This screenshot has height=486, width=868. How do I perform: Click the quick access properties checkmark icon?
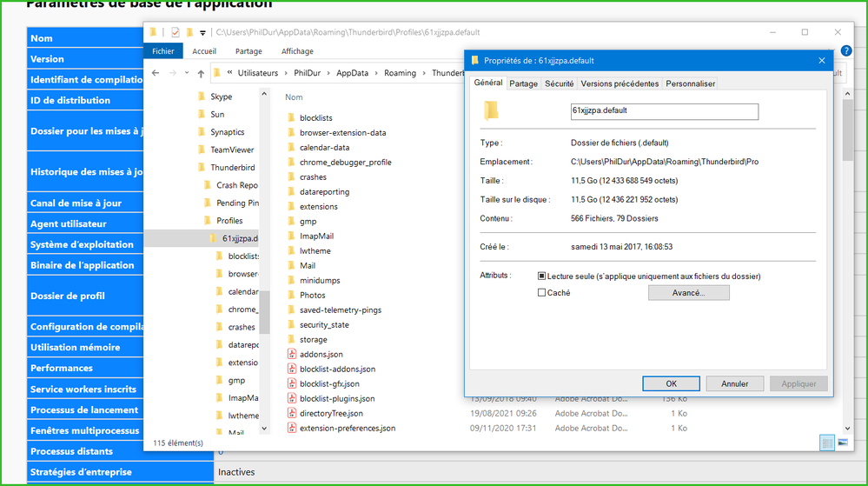(x=176, y=32)
